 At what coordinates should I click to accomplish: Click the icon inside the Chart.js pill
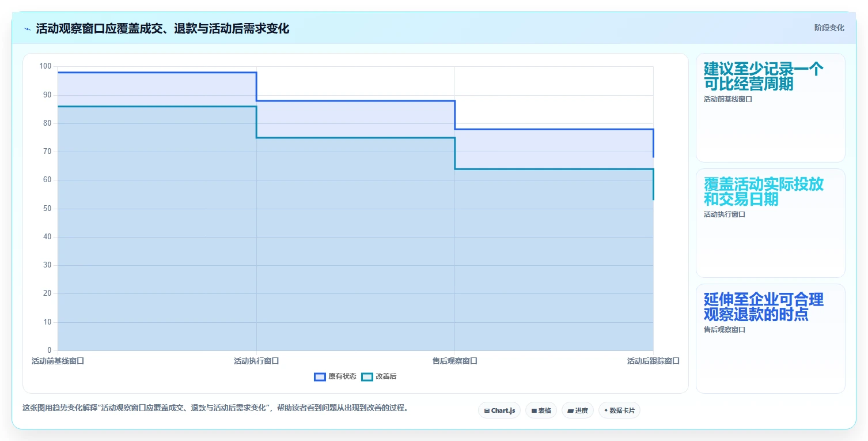point(487,411)
